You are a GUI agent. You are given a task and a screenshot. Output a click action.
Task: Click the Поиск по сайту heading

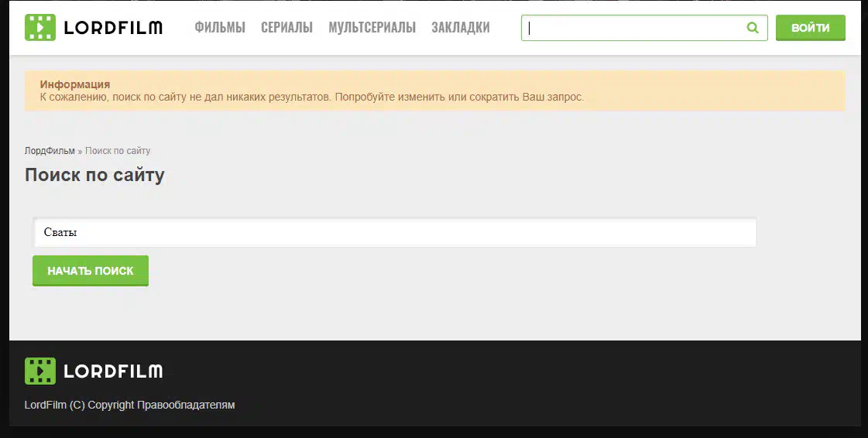(x=94, y=176)
